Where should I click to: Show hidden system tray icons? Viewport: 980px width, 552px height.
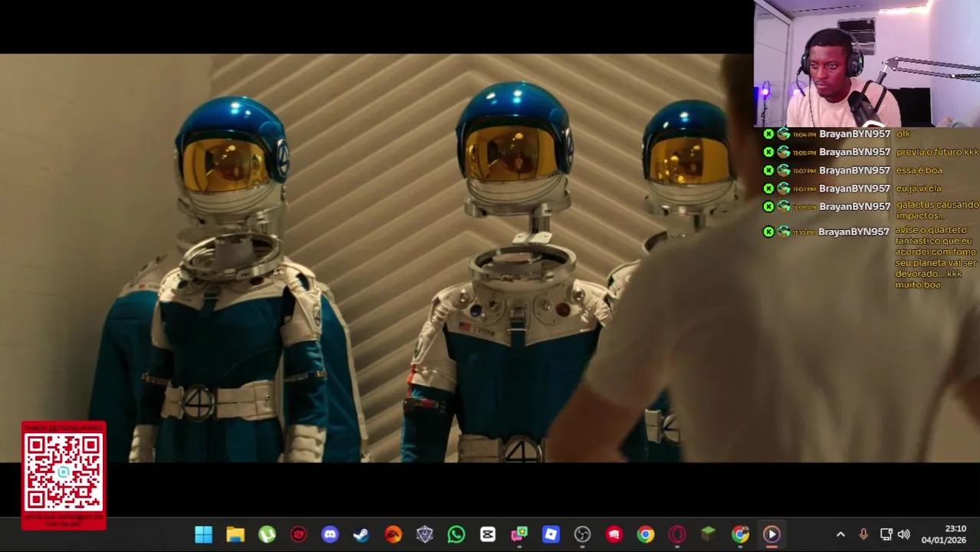840,534
